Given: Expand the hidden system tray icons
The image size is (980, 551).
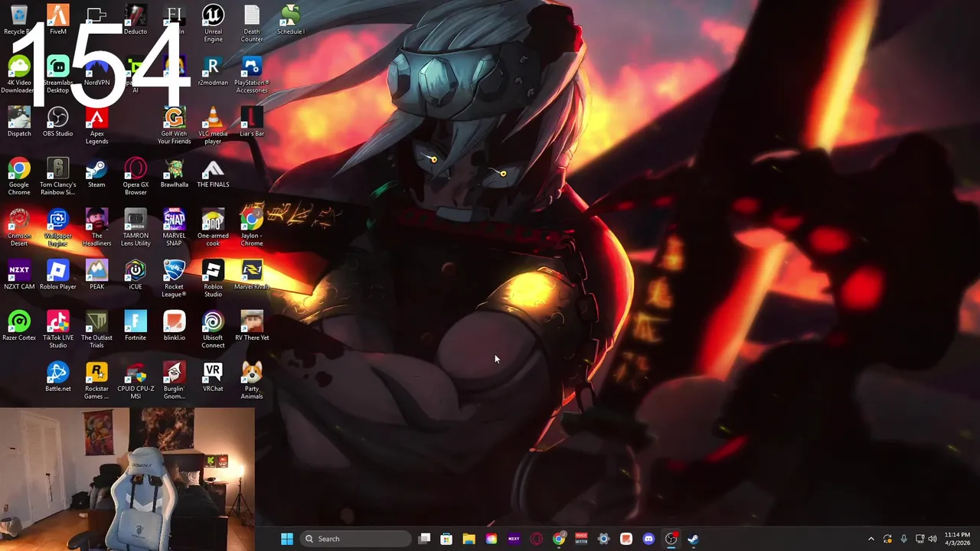Looking at the screenshot, I should pyautogui.click(x=871, y=539).
